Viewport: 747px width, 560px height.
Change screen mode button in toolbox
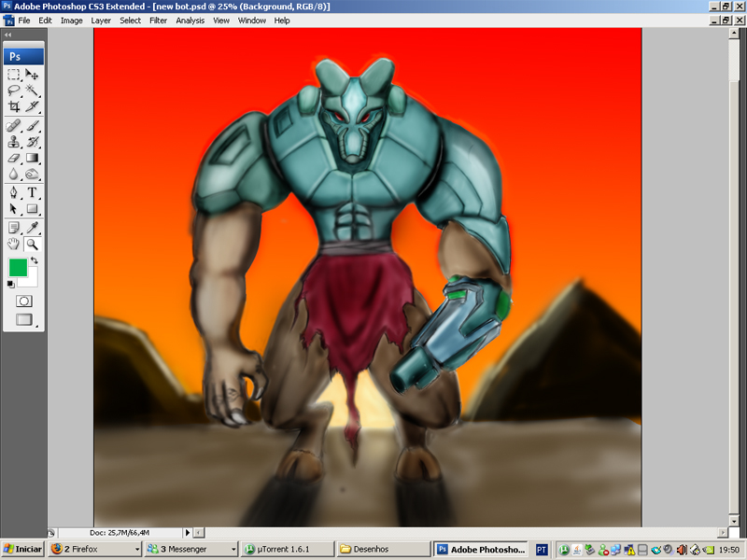tap(24, 319)
